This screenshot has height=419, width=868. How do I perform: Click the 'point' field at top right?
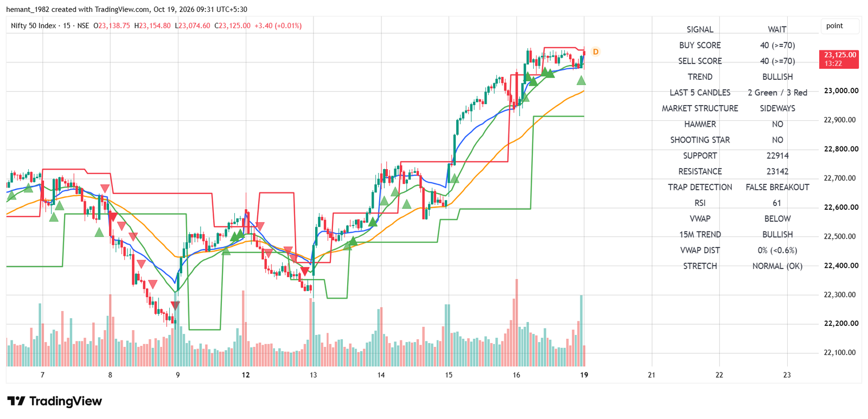840,26
